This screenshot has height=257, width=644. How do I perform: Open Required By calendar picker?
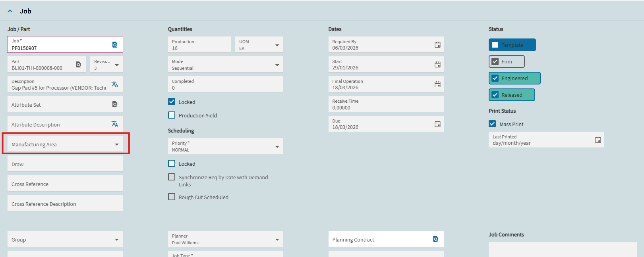coord(437,45)
